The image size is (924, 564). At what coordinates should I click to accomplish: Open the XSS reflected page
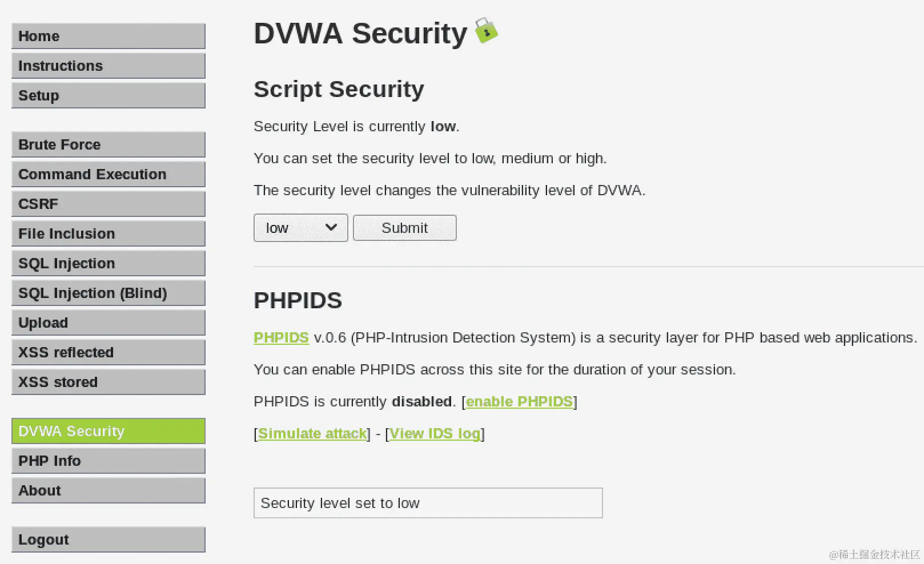pos(109,352)
